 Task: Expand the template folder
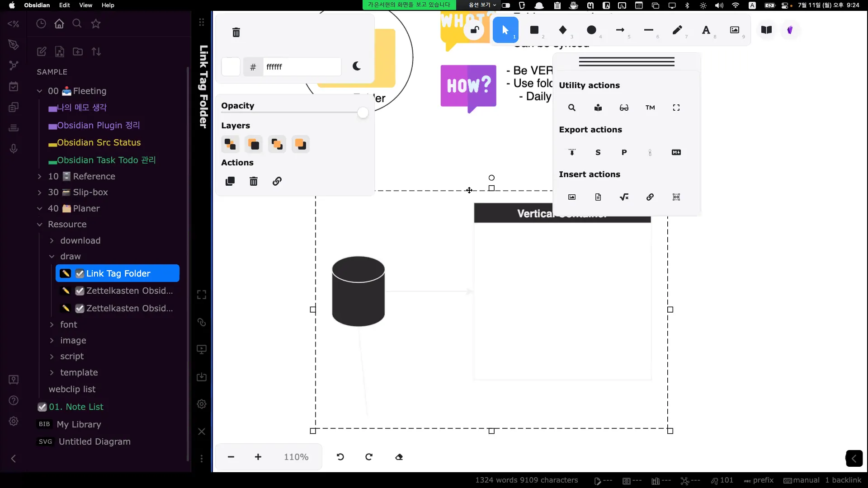[79, 372]
